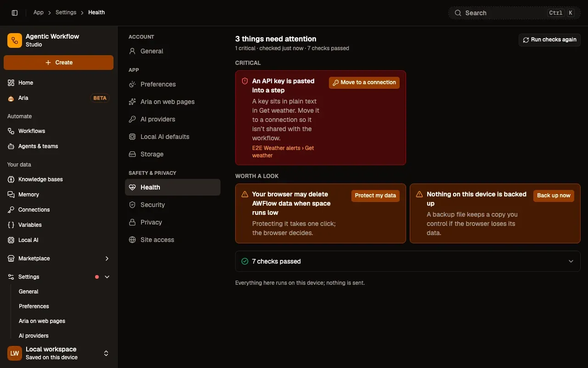Click the search magnifier icon
Screen dimensions: 588x368
tap(458, 13)
